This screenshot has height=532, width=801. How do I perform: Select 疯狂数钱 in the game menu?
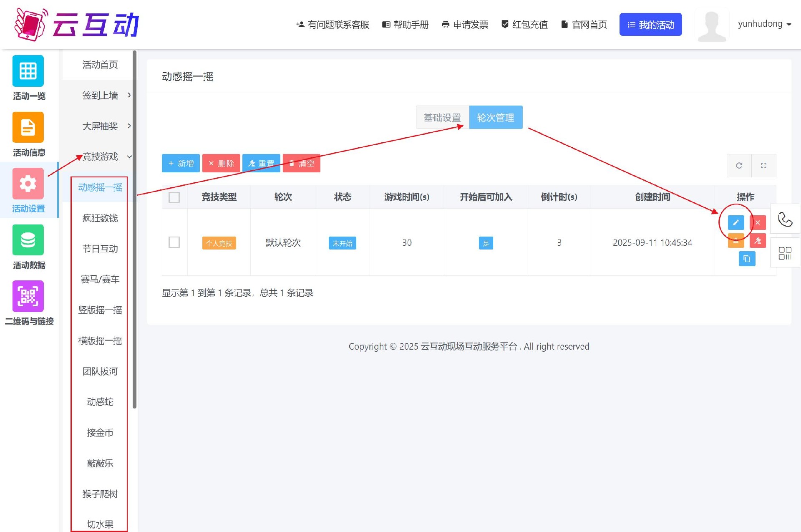tap(100, 218)
